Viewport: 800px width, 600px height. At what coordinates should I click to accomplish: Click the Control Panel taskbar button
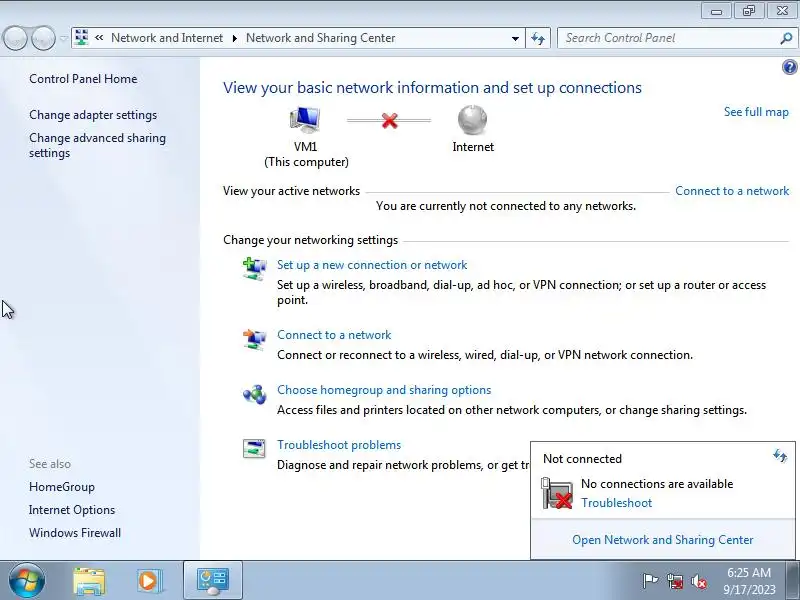point(213,581)
